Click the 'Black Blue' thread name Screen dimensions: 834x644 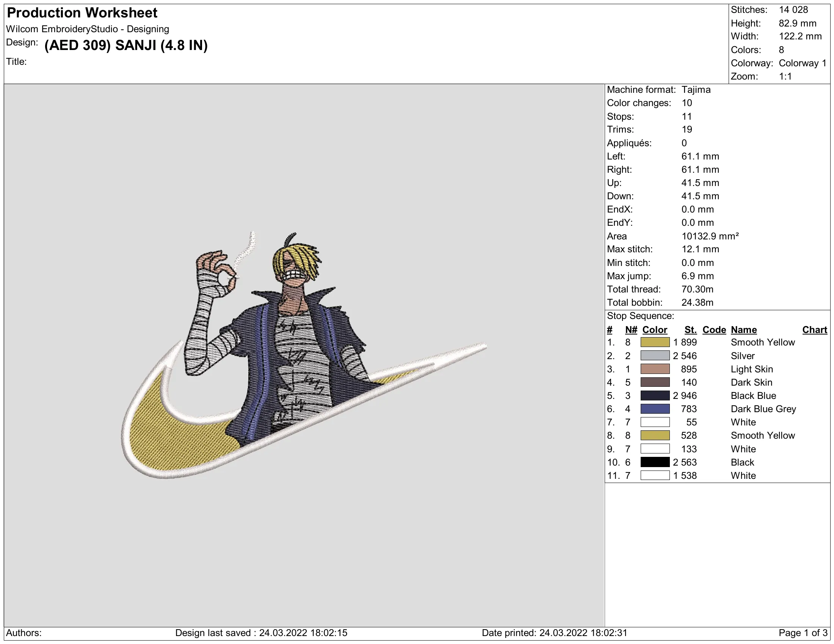[x=753, y=396]
